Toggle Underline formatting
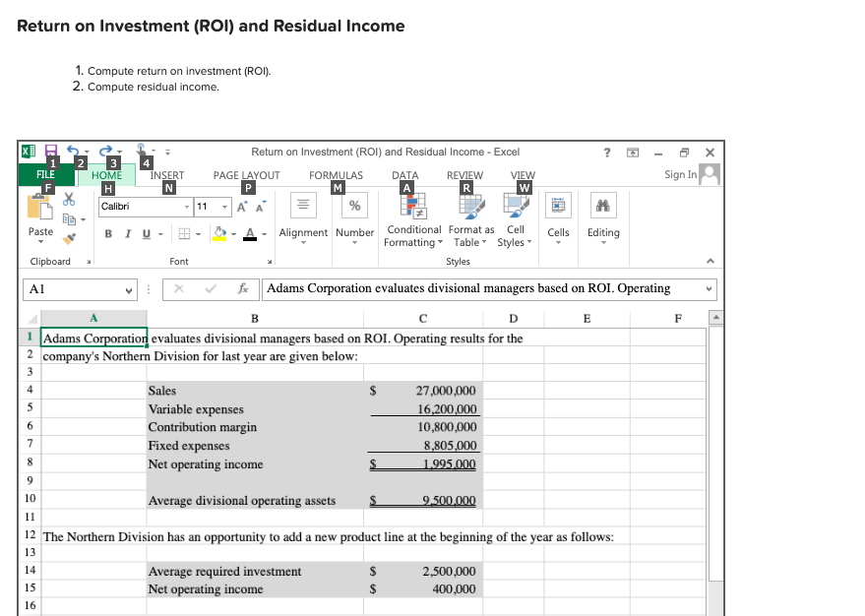The image size is (865, 616). [x=147, y=234]
